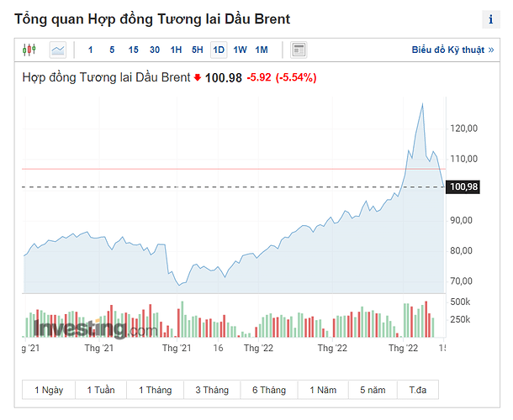Select the 5-minute interval
Viewport: 513px width, 420px height.
point(112,50)
